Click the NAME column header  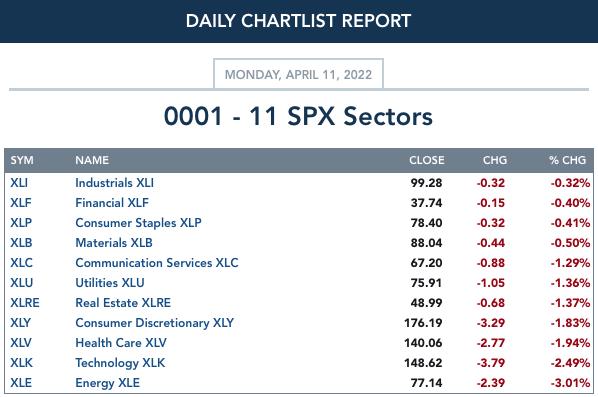click(92, 160)
